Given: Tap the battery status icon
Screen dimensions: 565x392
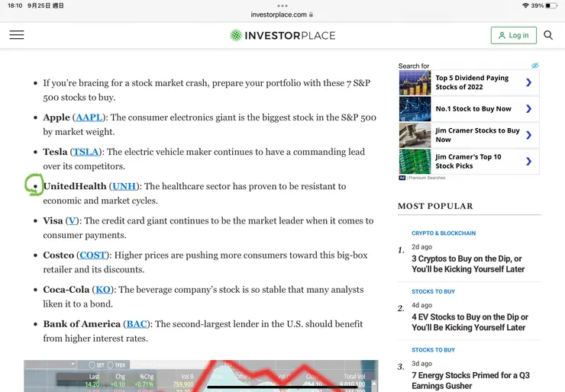Looking at the screenshot, I should (x=551, y=5).
